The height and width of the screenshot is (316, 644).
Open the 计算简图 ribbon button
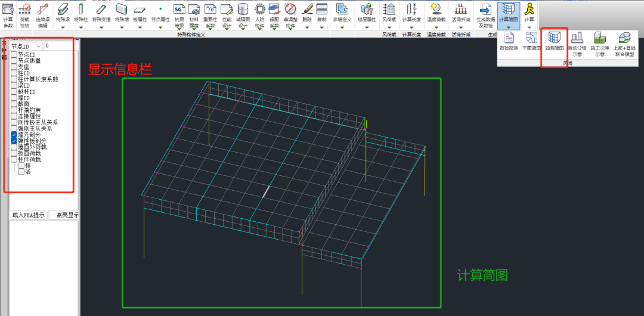[x=509, y=16]
